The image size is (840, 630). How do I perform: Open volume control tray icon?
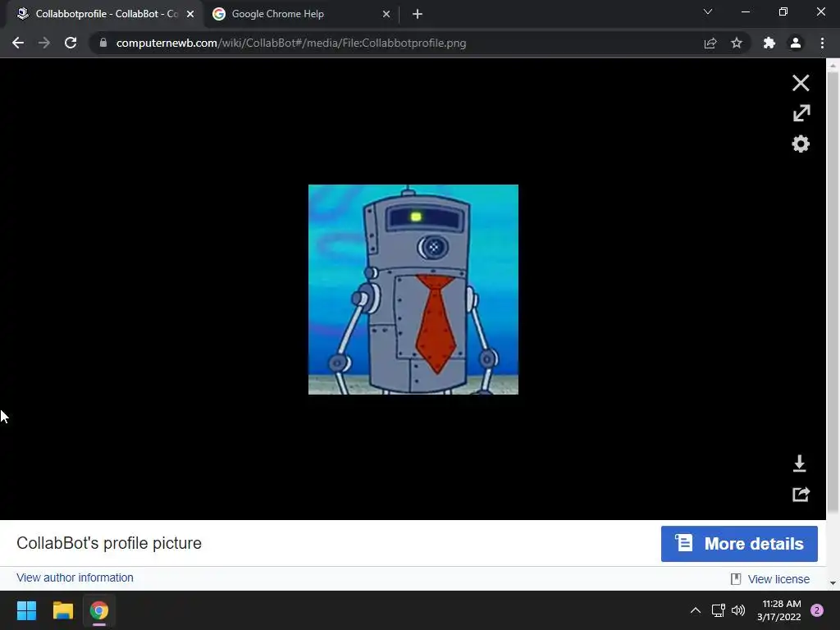click(738, 610)
